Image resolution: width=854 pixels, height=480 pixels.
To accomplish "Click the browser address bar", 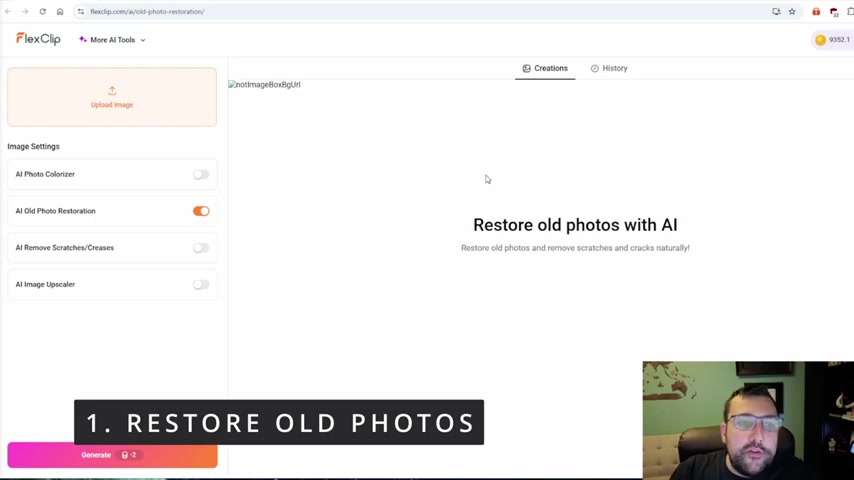I will click(x=400, y=12).
